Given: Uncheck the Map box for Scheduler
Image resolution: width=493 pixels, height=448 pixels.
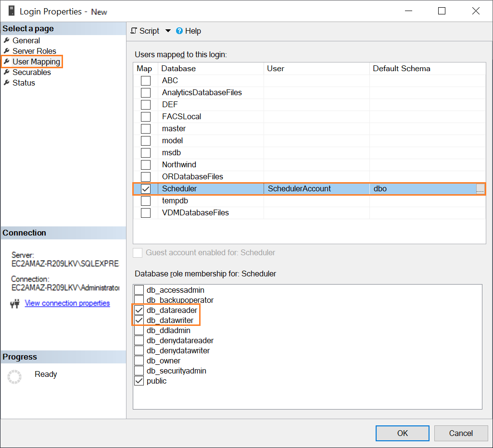Looking at the screenshot, I should [146, 189].
